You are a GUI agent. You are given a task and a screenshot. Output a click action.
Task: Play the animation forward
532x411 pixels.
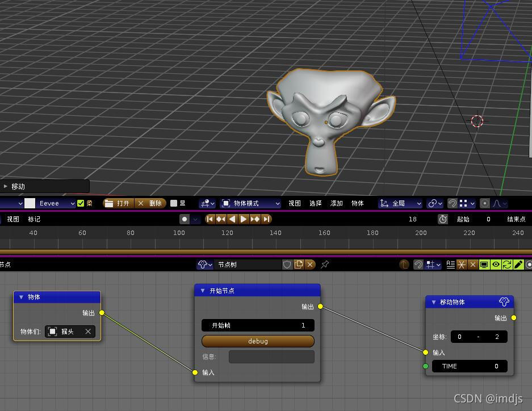(243, 219)
